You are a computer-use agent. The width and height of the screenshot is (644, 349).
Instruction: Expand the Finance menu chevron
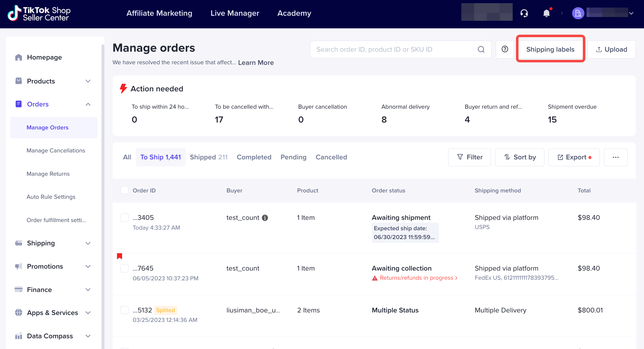tap(88, 289)
